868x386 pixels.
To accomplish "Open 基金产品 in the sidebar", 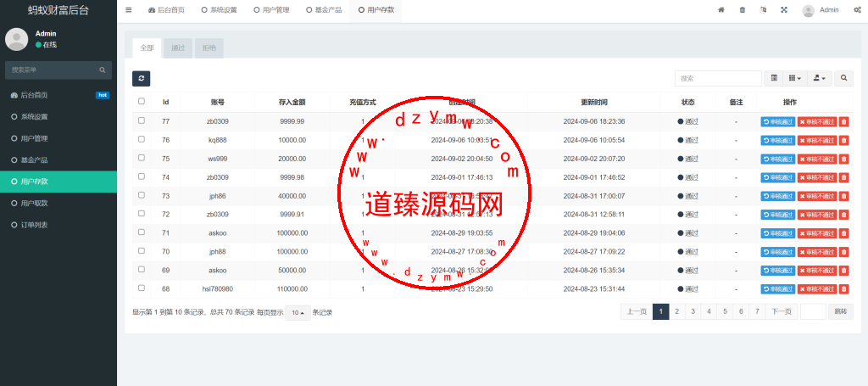I will (58, 160).
